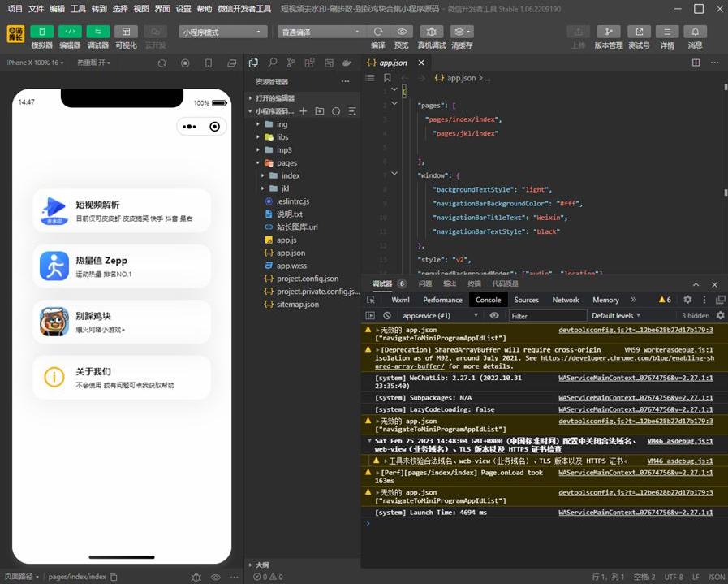Open the iPhone X device dropdown
The width and height of the screenshot is (728, 584).
(35, 63)
